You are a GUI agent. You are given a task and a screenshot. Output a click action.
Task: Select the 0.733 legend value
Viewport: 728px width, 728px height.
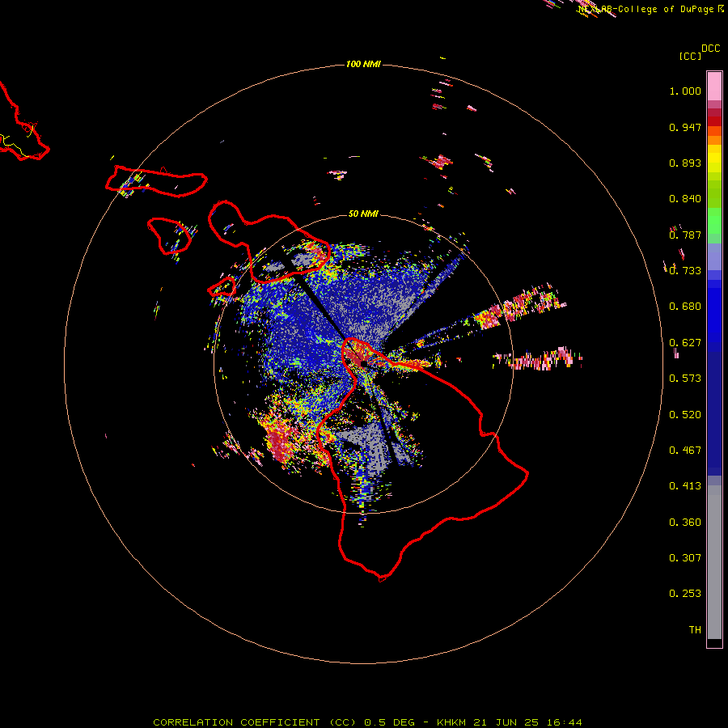[x=685, y=271]
